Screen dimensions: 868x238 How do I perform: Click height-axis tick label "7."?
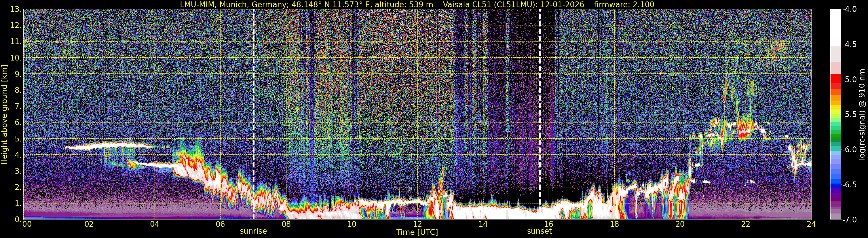18,107
